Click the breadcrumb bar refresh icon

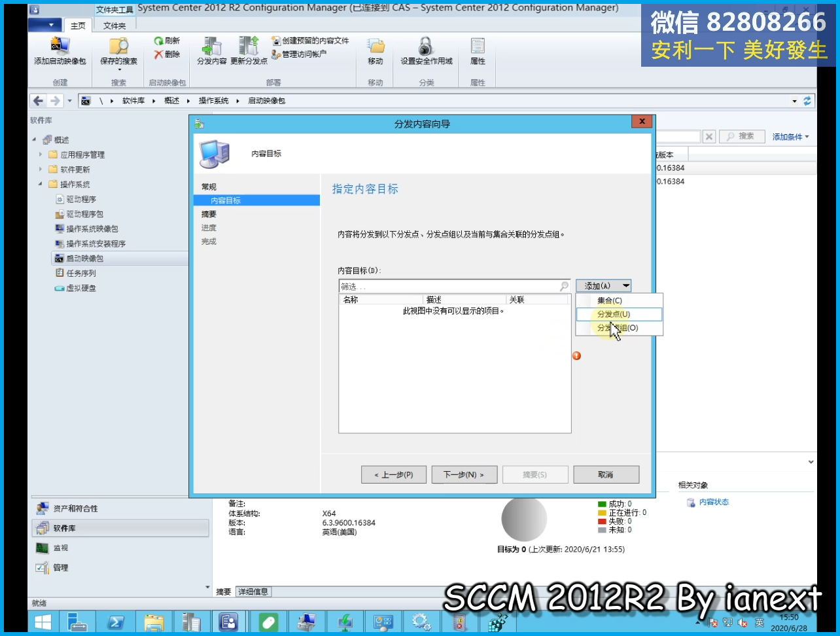pyautogui.click(x=807, y=101)
